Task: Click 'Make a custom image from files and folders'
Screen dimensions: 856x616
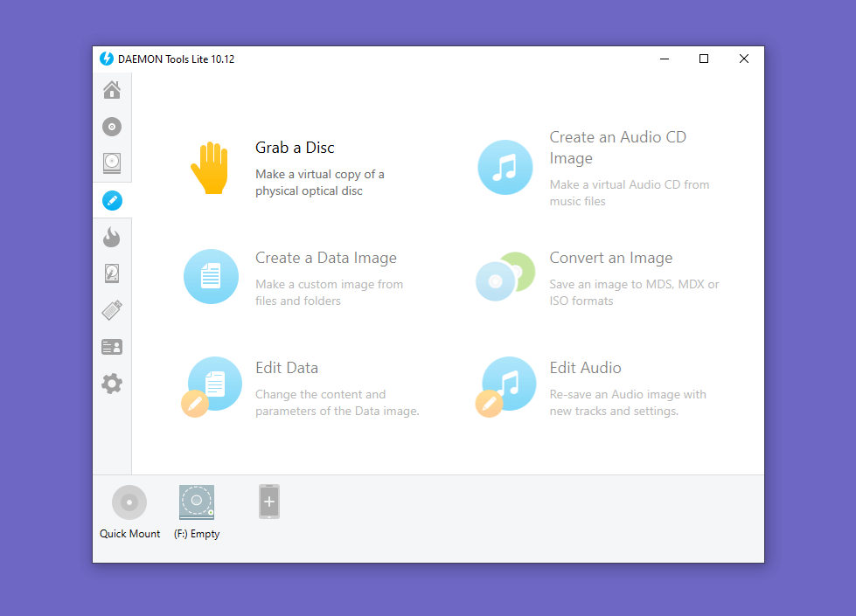Action: tap(329, 293)
